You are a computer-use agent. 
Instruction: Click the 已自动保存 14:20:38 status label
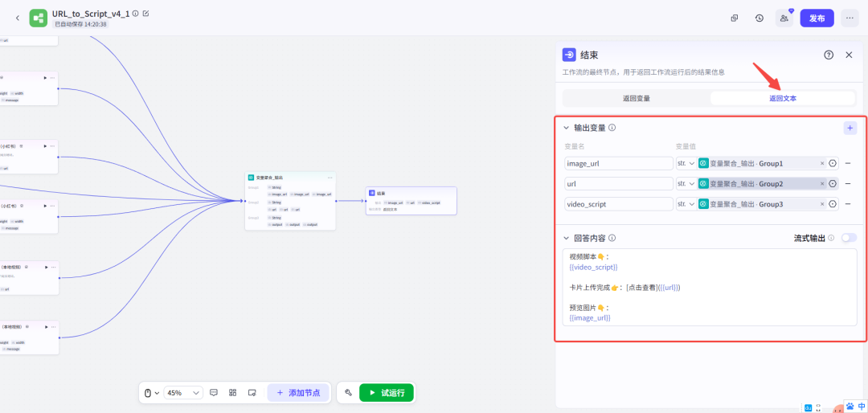[x=81, y=24]
